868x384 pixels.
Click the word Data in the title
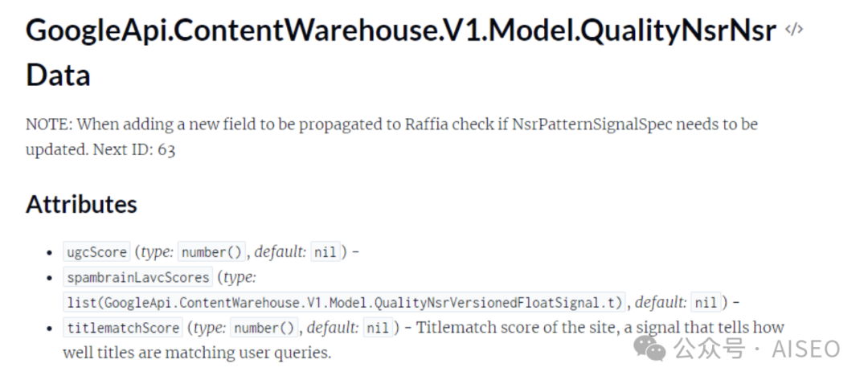coord(58,75)
